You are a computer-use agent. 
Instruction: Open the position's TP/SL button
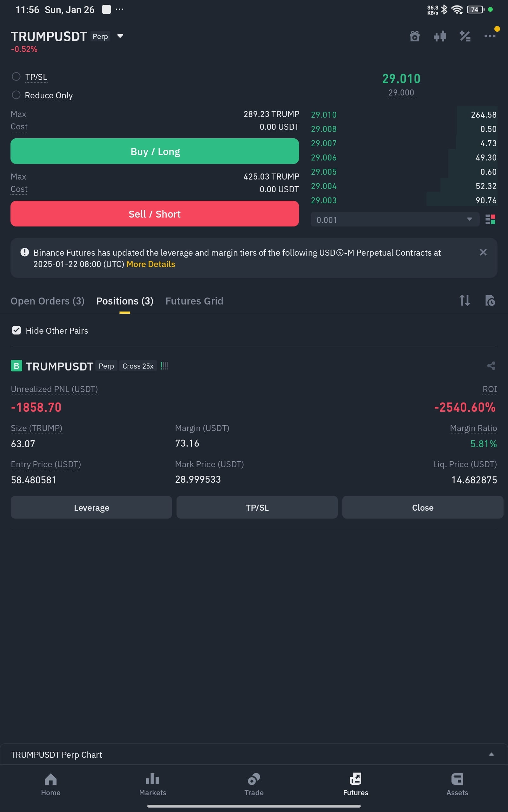pos(257,507)
